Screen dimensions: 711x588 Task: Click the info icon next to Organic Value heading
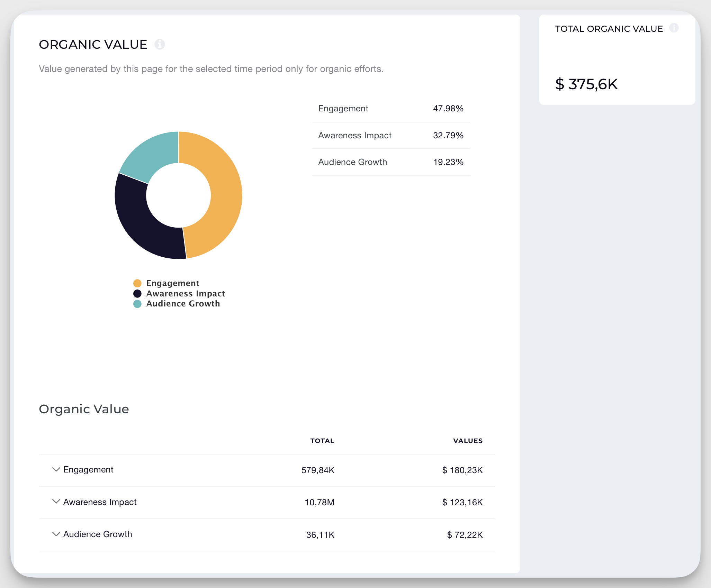point(160,44)
